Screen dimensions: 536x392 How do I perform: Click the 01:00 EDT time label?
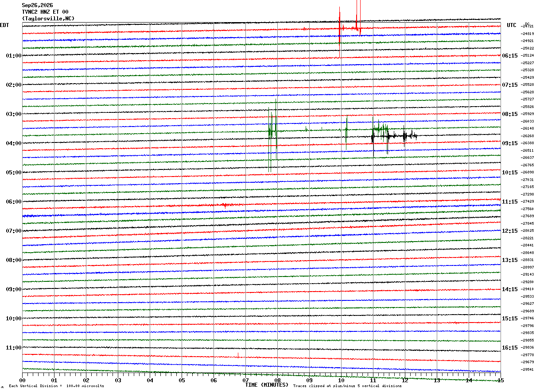(13, 56)
